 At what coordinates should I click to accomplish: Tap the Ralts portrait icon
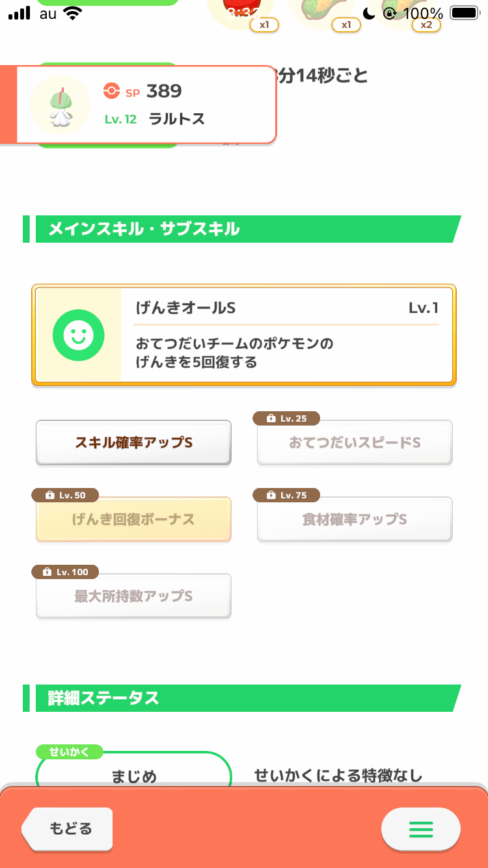click(60, 105)
